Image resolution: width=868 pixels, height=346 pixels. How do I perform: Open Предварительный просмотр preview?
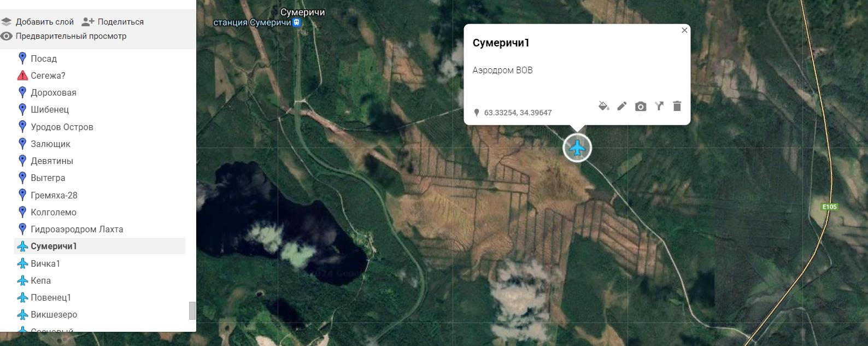coord(63,36)
